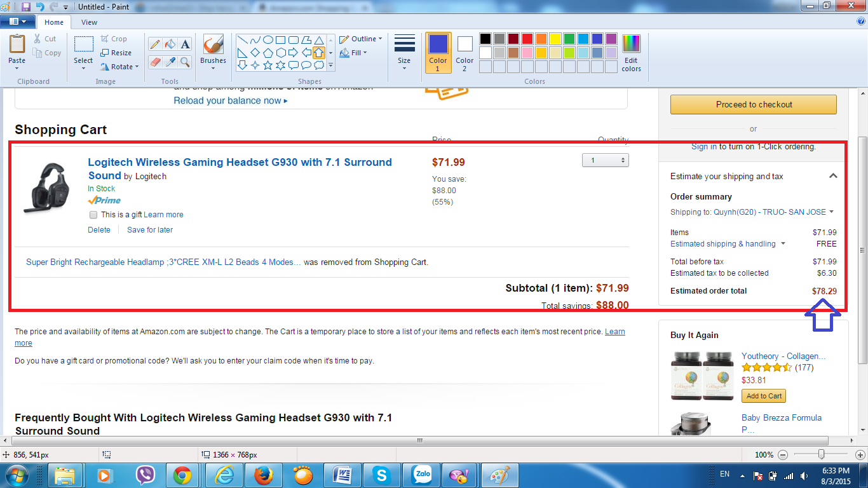Viewport: 868px width, 488px height.
Task: Pick the green color swatch
Action: (x=569, y=39)
